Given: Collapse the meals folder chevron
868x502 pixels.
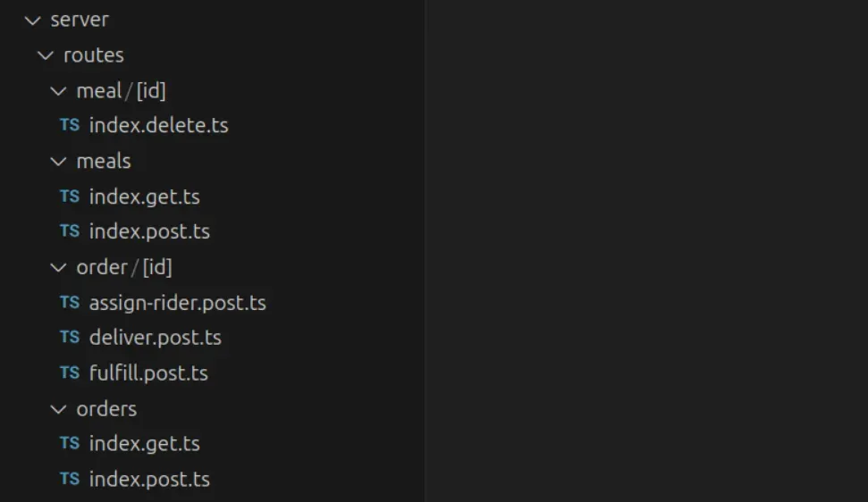Looking at the screenshot, I should coord(59,161).
